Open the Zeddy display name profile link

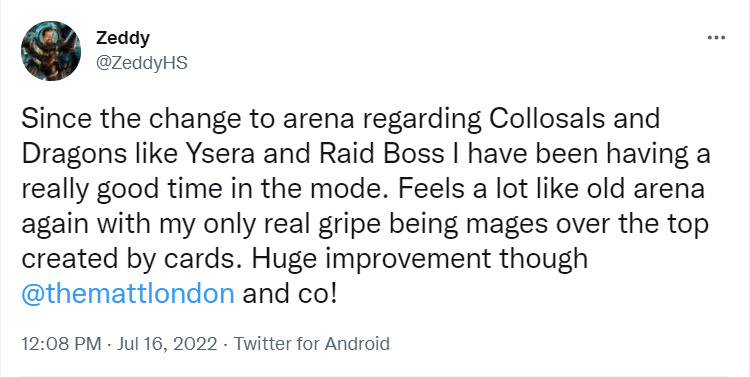pyautogui.click(x=123, y=38)
